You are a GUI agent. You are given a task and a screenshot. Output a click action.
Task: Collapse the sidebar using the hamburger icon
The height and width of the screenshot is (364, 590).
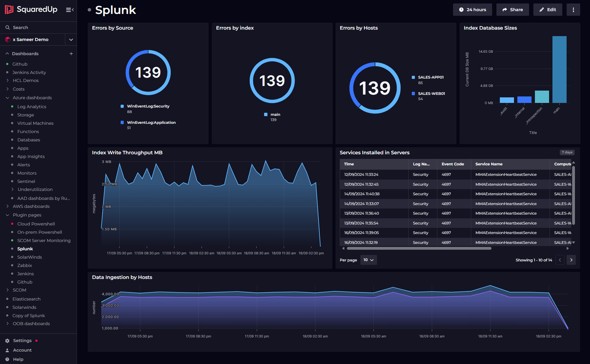pyautogui.click(x=68, y=10)
